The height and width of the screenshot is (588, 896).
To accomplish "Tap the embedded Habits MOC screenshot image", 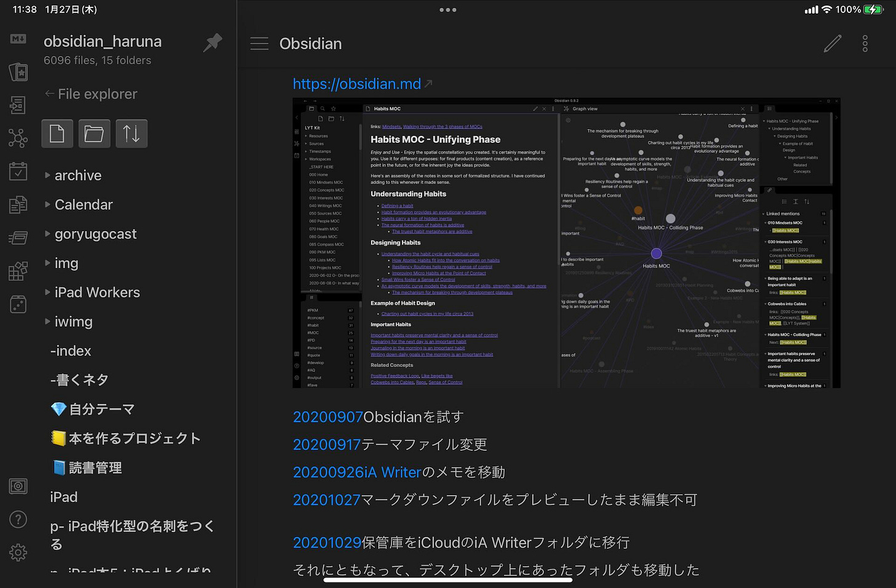I will pyautogui.click(x=566, y=243).
